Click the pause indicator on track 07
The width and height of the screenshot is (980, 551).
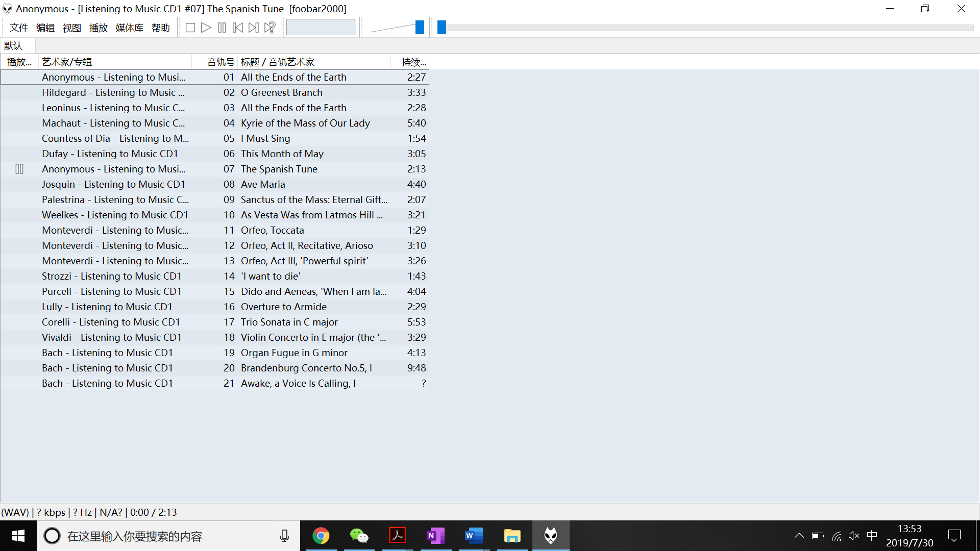pyautogui.click(x=19, y=169)
